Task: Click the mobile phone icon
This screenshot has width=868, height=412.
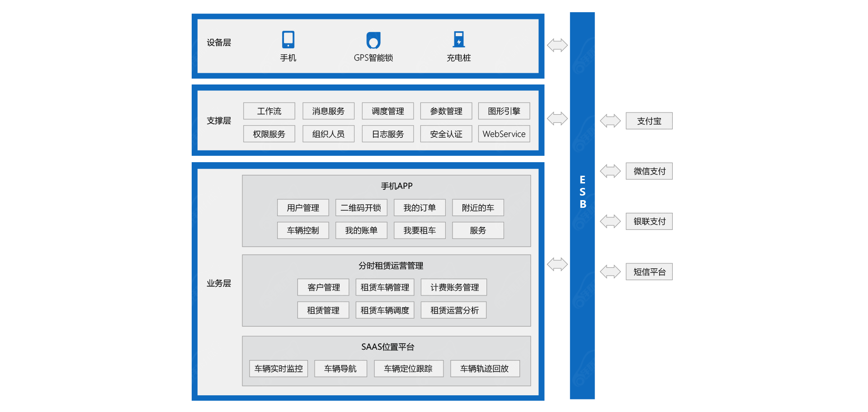Action: (x=288, y=40)
